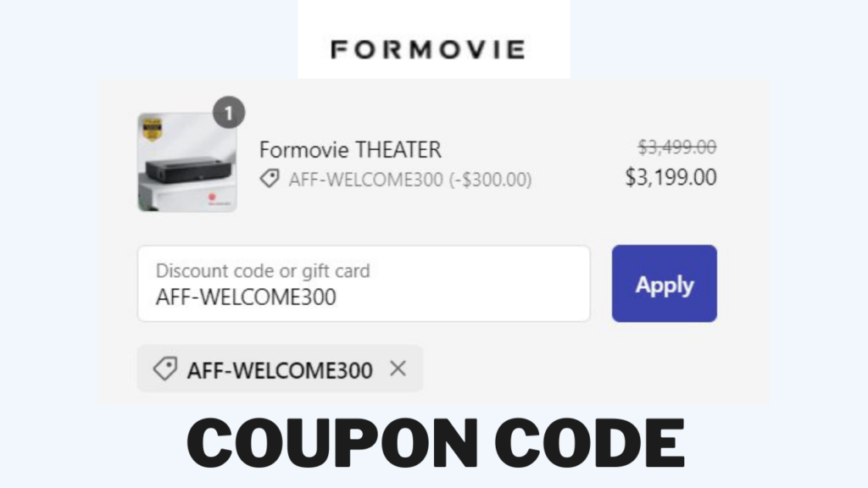868x488 pixels.
Task: Click the Formovie THEATER product thumbnail
Action: coord(186,163)
